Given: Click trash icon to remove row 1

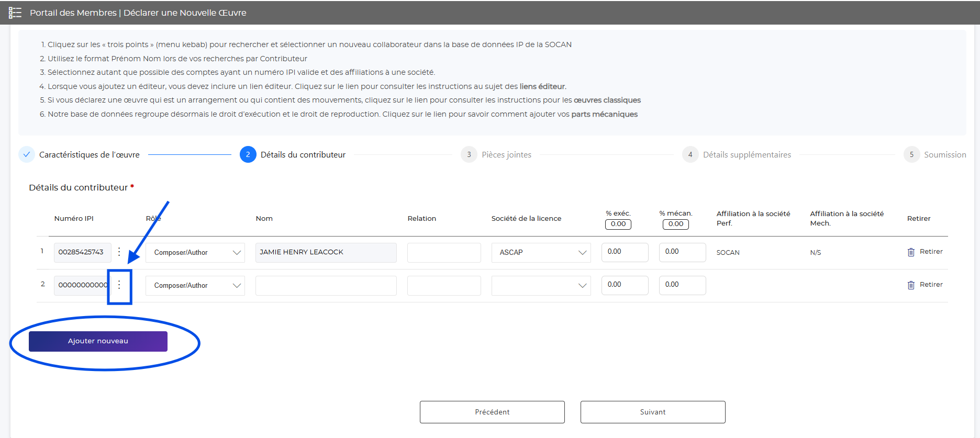Looking at the screenshot, I should point(911,252).
